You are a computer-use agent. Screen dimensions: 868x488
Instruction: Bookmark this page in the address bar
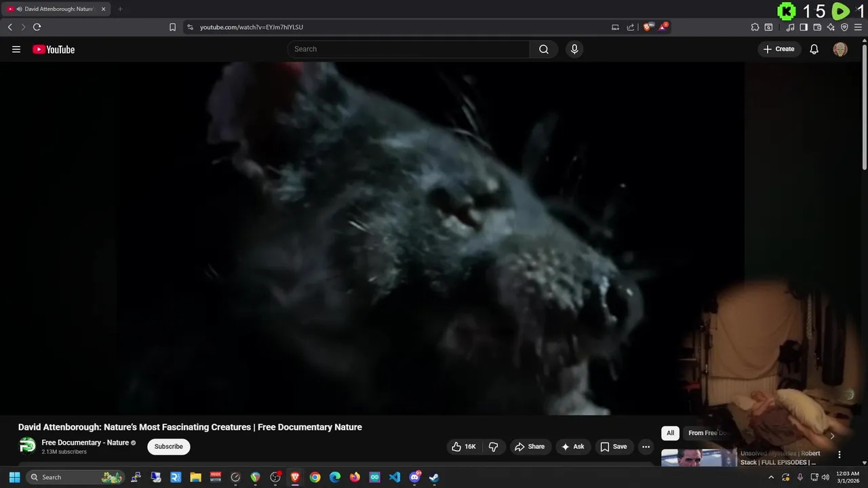pos(172,27)
